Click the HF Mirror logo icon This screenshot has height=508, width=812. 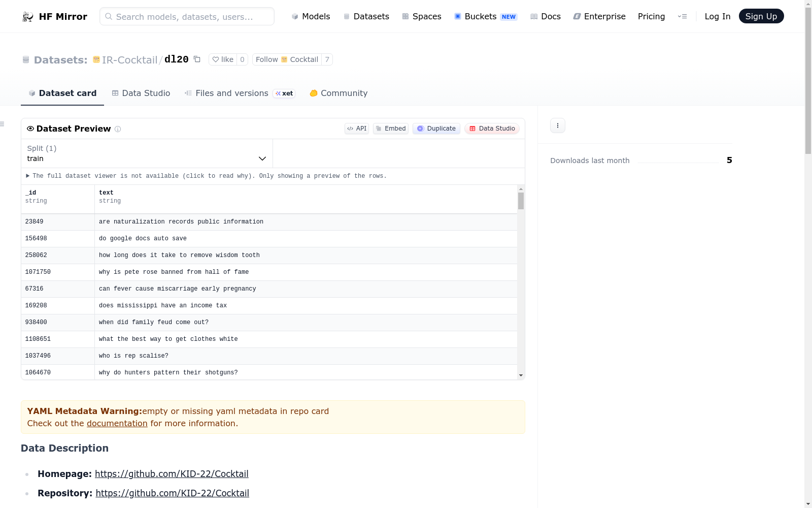point(28,17)
